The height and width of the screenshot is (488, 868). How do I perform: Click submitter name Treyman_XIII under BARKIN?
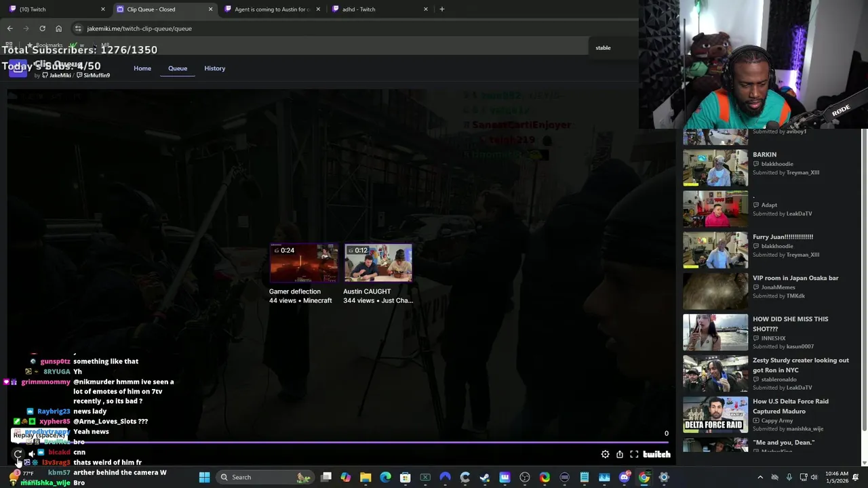pyautogui.click(x=802, y=172)
